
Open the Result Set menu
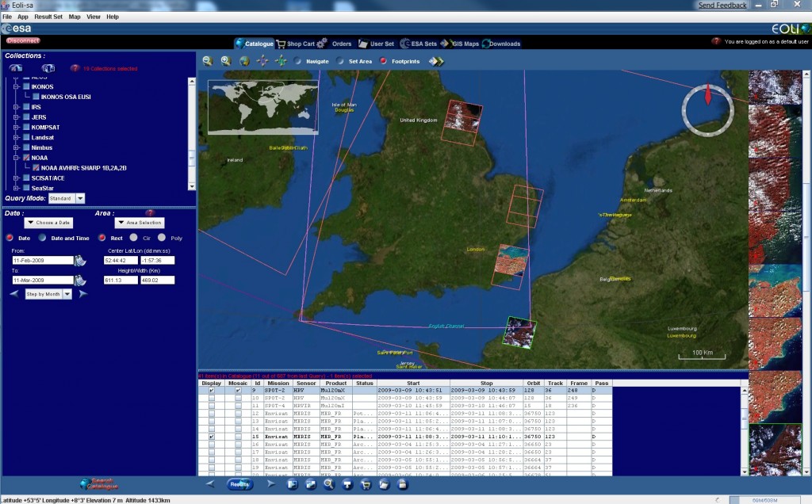click(x=48, y=16)
